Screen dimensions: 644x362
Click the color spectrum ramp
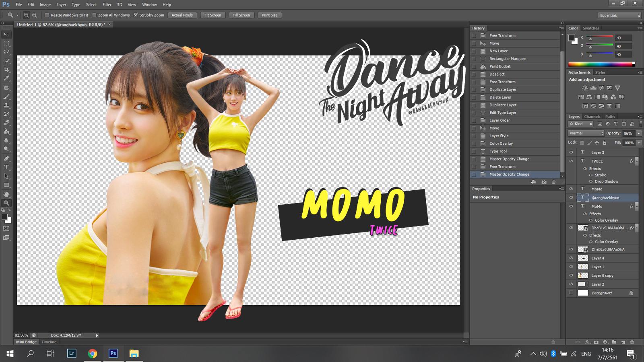[601, 64]
